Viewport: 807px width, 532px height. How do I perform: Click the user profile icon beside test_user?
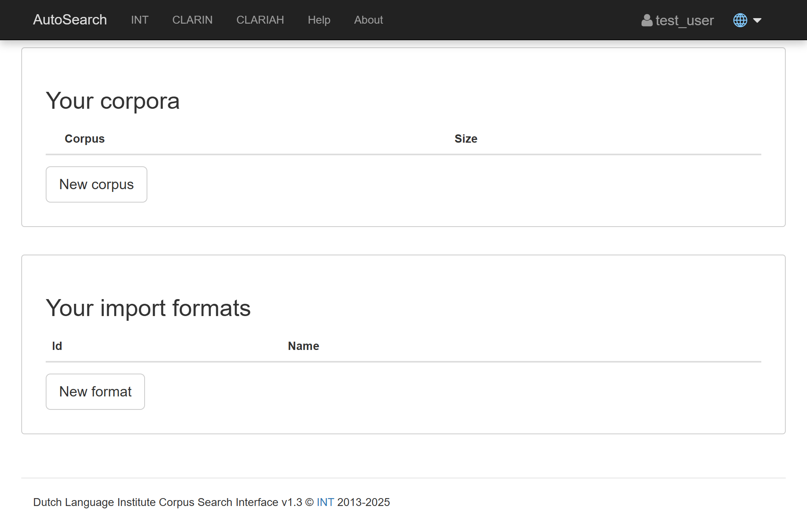[647, 20]
